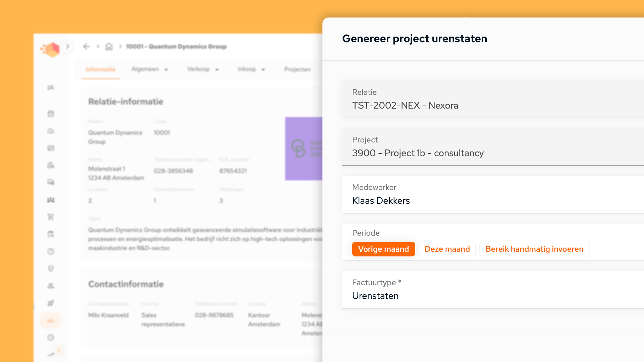The width and height of the screenshot is (644, 362).
Task: Expand the sidebar using the chevron button
Action: click(67, 47)
